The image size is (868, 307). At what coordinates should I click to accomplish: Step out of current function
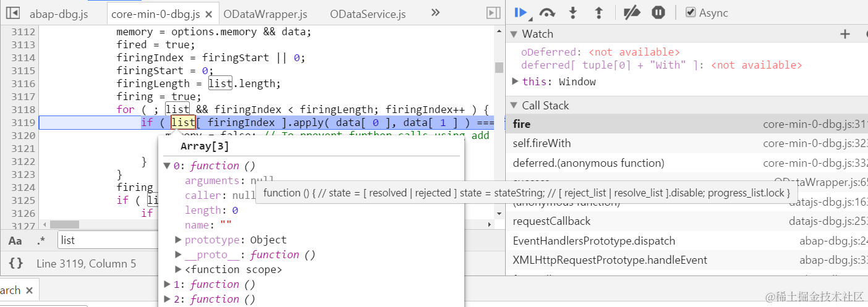(598, 12)
